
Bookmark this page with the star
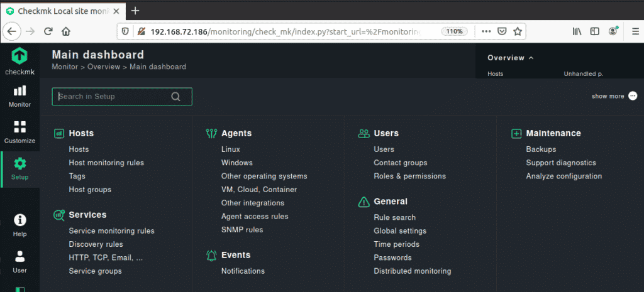coord(518,31)
